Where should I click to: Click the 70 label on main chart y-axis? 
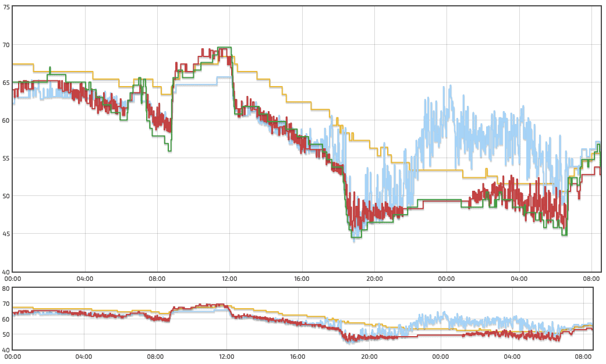[6, 45]
